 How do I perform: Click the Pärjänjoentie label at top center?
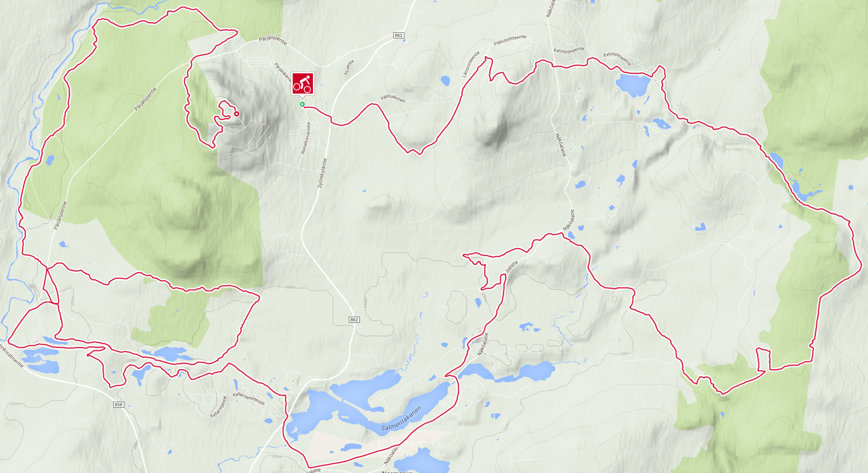point(273,40)
